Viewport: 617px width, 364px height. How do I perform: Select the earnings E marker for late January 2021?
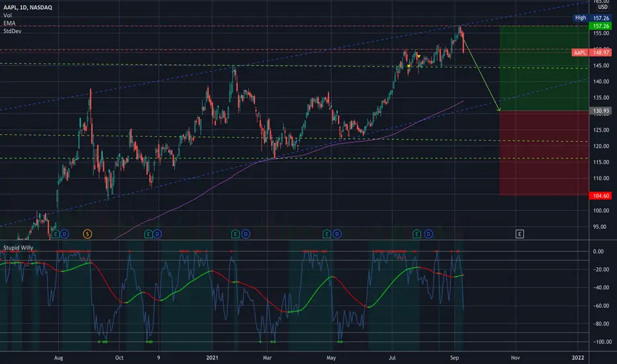(x=235, y=234)
